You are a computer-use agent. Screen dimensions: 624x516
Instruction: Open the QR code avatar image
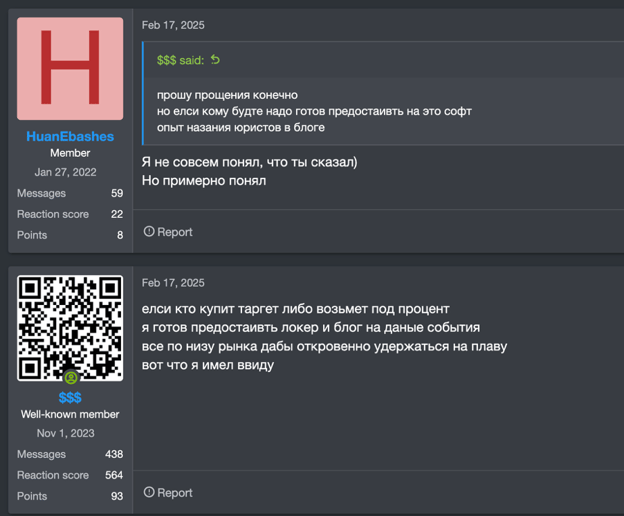pos(70,328)
